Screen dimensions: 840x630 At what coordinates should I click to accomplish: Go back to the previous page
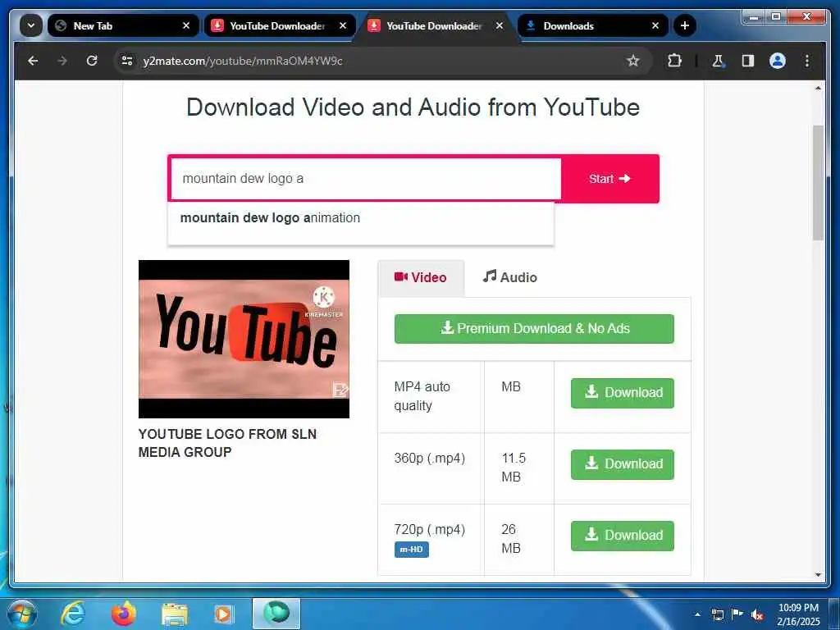click(33, 61)
